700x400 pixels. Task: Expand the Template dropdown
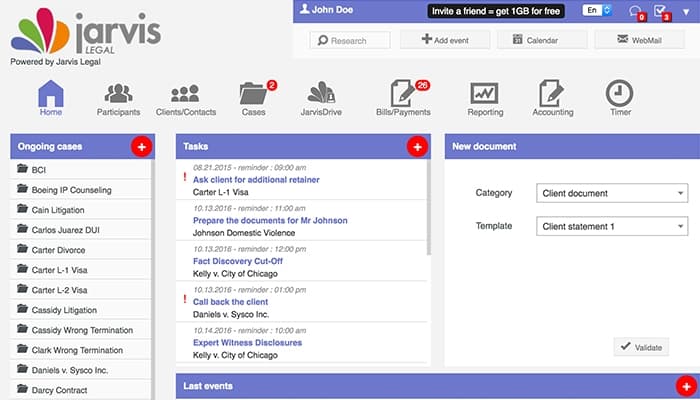[612, 227]
